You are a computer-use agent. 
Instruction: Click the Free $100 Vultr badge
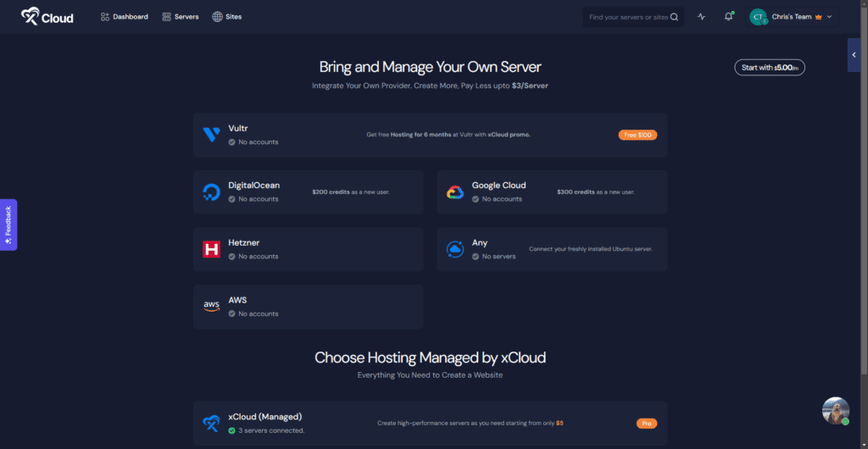coord(637,135)
